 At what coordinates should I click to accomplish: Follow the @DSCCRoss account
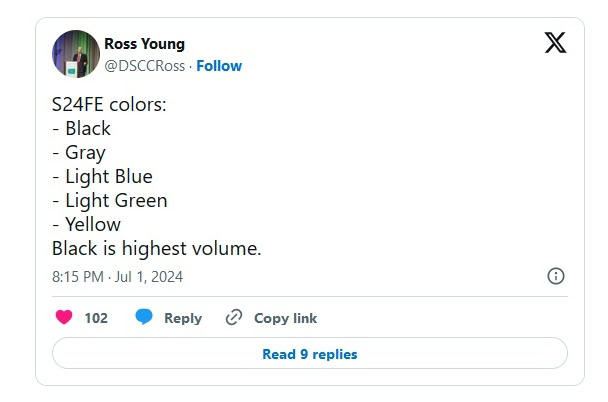coord(219,66)
